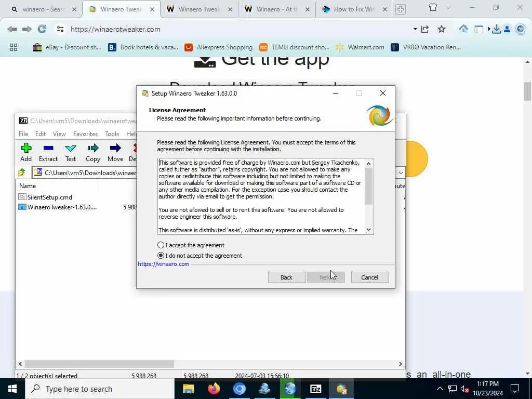The image size is (532, 399).
Task: Open the apps grid in bookmarks bar
Action: [x=14, y=47]
